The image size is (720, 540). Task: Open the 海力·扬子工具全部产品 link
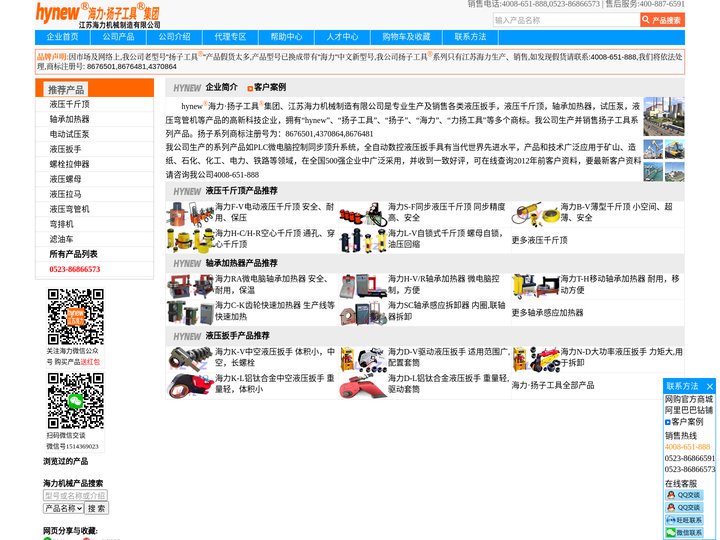553,385
